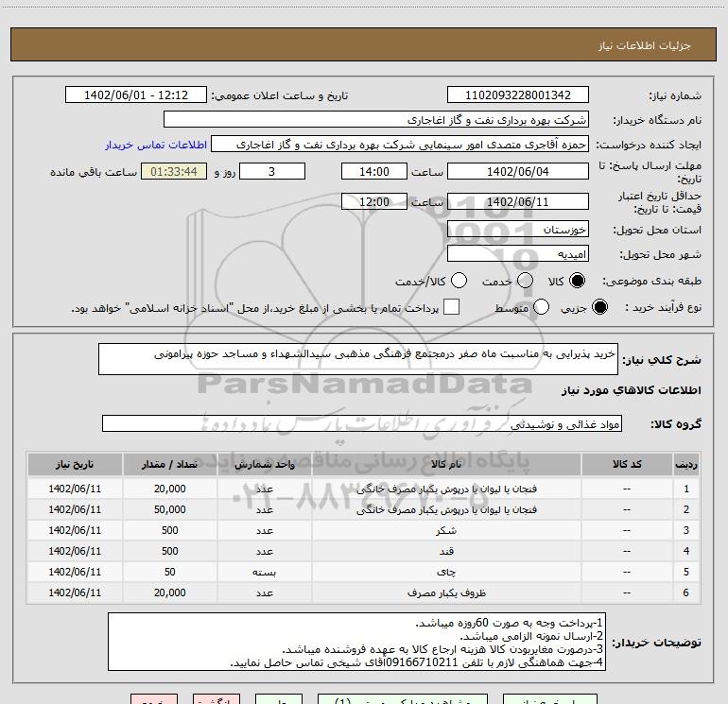
Task: Select the خدمت radio button
Action: pos(525,282)
